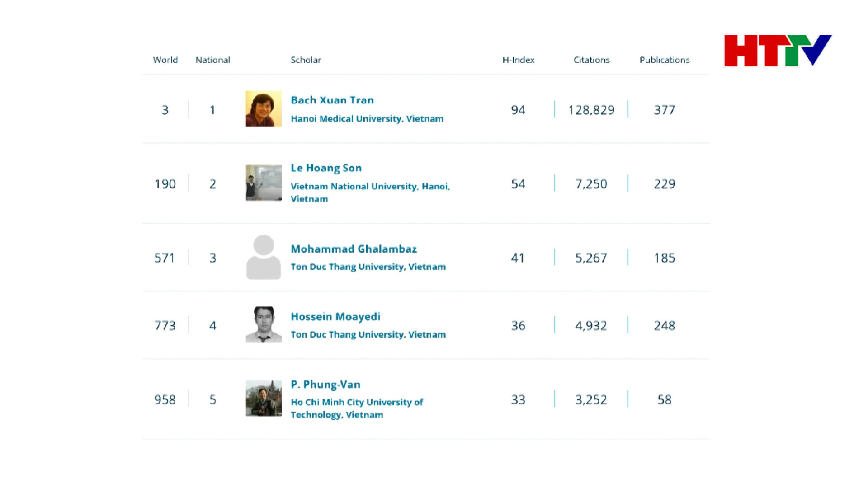Click the National column header

pyautogui.click(x=212, y=60)
